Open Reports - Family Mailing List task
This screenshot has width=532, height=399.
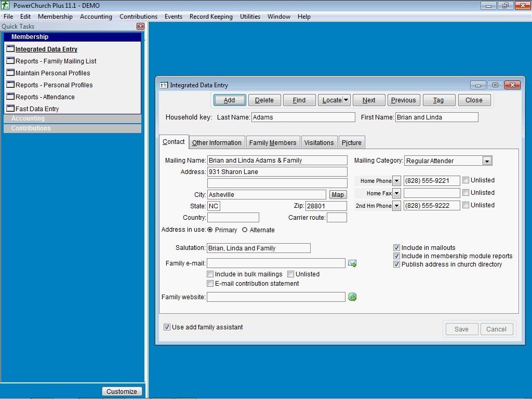click(x=55, y=61)
